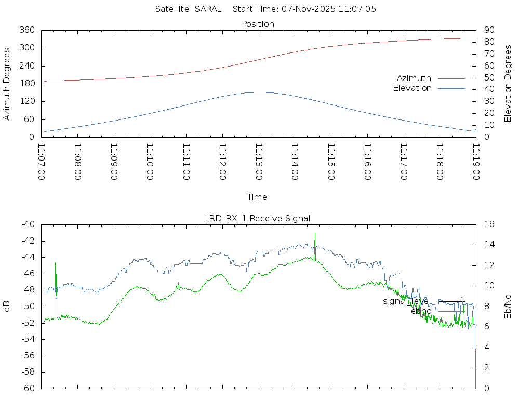Click the signal_level legend label
The height and width of the screenshot is (399, 532).
(407, 301)
